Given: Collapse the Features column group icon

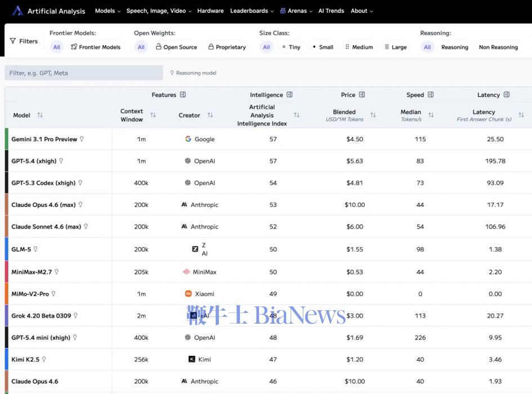Looking at the screenshot, I should tap(183, 95).
